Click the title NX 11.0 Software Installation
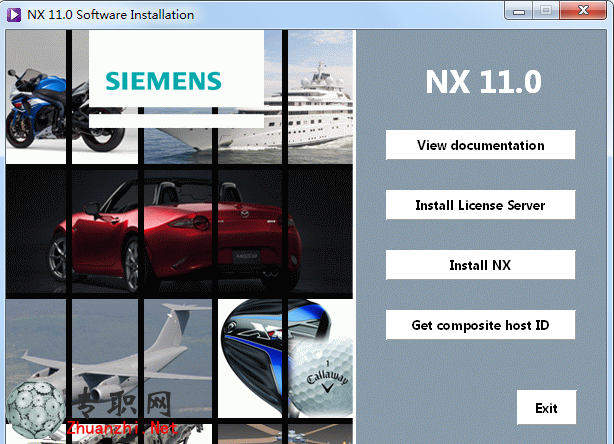The width and height of the screenshot is (614, 444). (x=110, y=15)
